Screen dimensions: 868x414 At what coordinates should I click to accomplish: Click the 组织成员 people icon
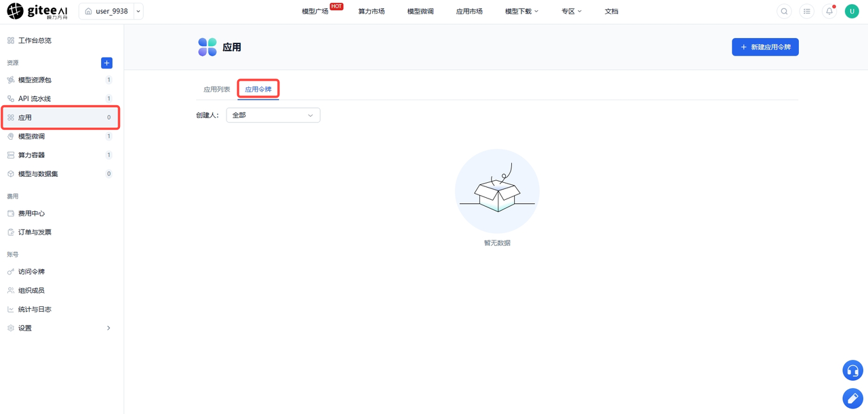click(x=11, y=291)
